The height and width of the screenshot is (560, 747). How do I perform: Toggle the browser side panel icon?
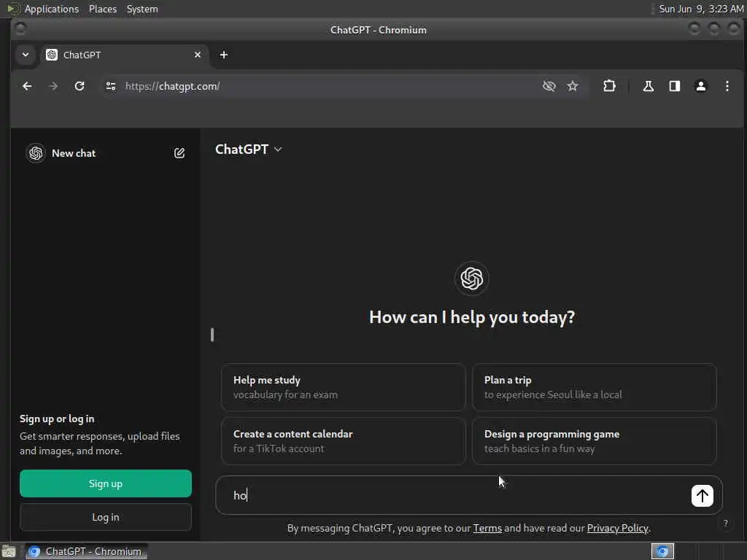click(x=674, y=86)
